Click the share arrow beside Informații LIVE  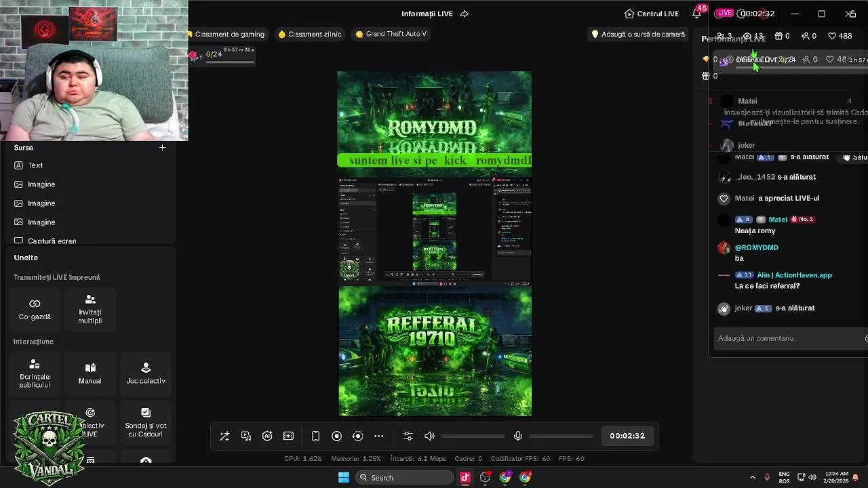pos(465,14)
